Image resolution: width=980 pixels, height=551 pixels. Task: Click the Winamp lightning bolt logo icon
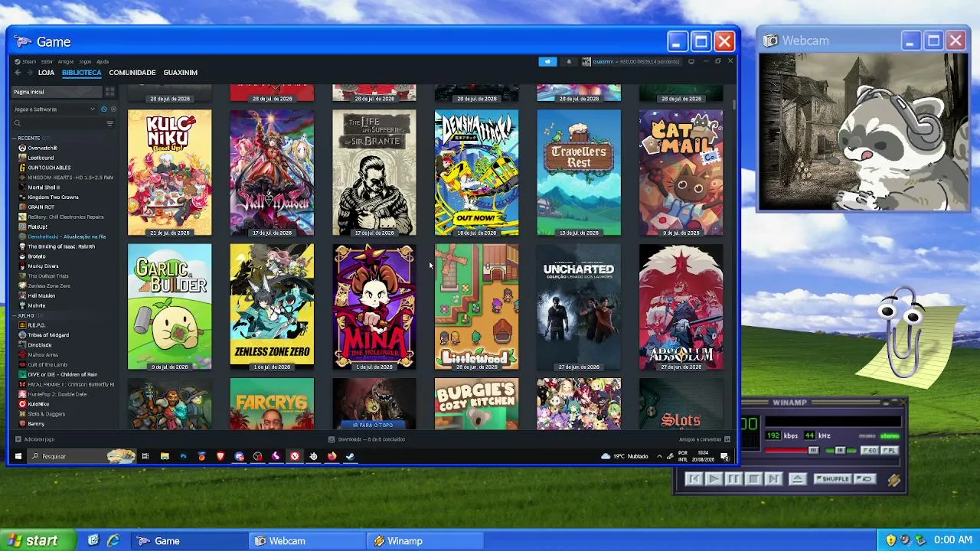(893, 480)
